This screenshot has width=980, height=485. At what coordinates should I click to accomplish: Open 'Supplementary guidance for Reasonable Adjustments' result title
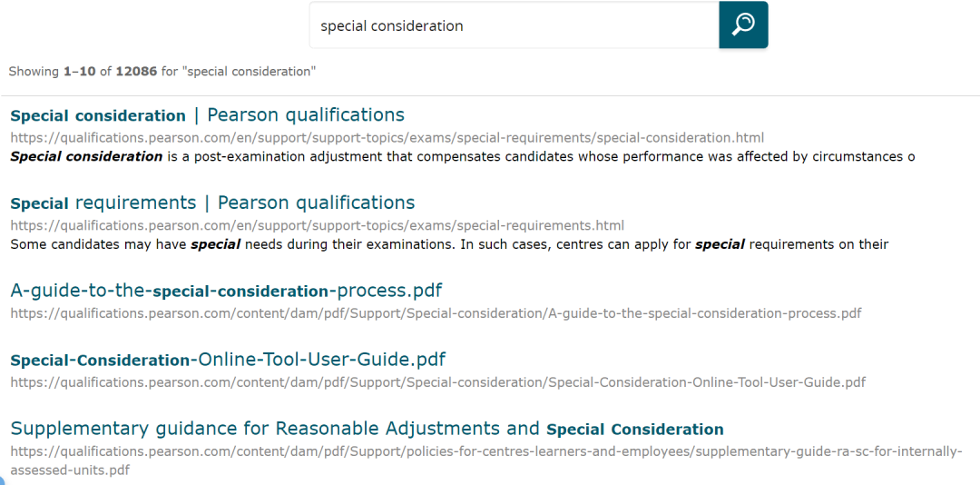(367, 429)
